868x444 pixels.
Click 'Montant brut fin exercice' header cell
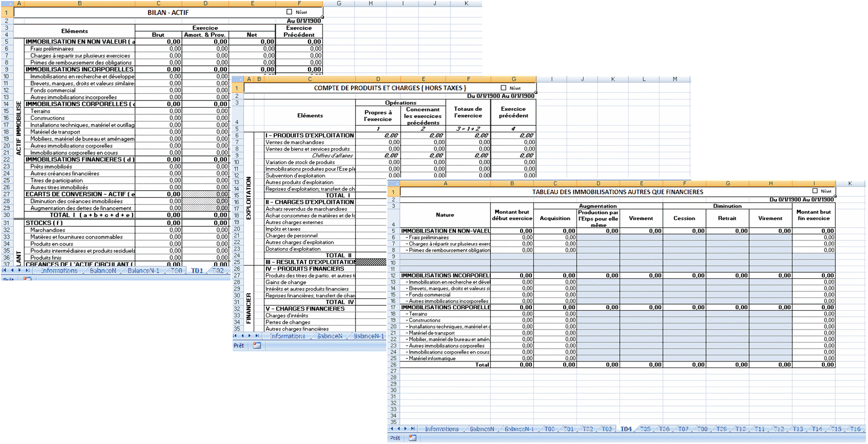pos(814,215)
